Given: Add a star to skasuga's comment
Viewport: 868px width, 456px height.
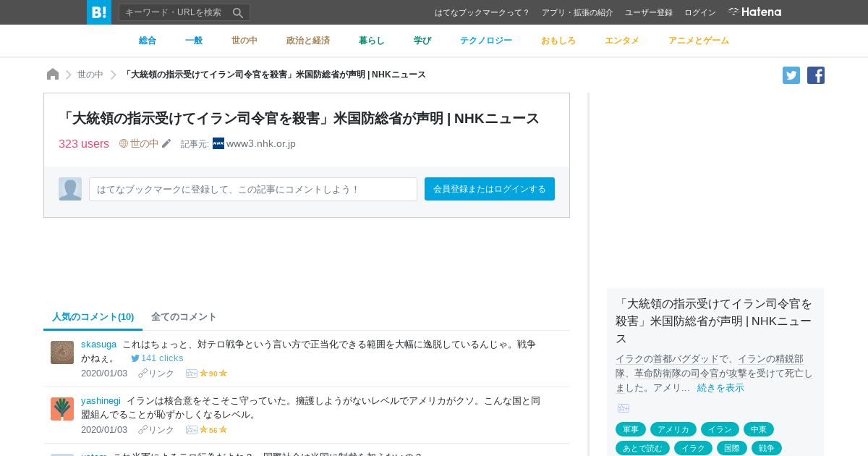Looking at the screenshot, I should coord(192,373).
